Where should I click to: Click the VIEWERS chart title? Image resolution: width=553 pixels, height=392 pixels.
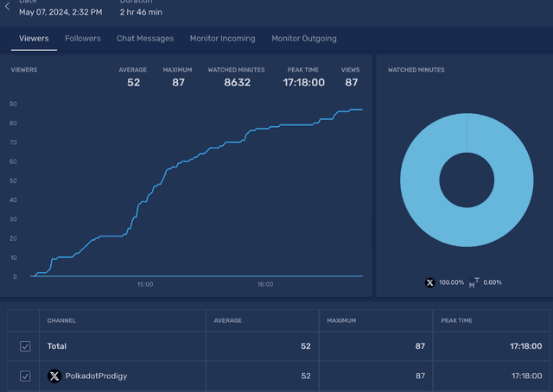click(x=24, y=70)
